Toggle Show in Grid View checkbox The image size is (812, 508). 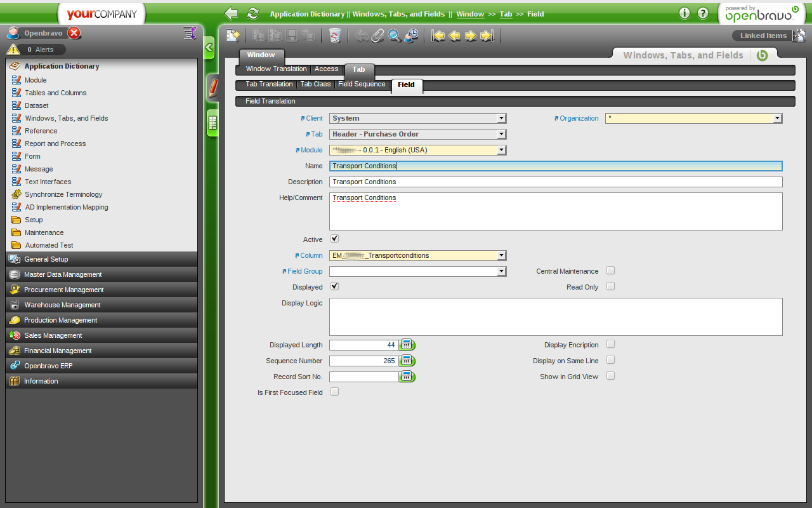point(610,376)
